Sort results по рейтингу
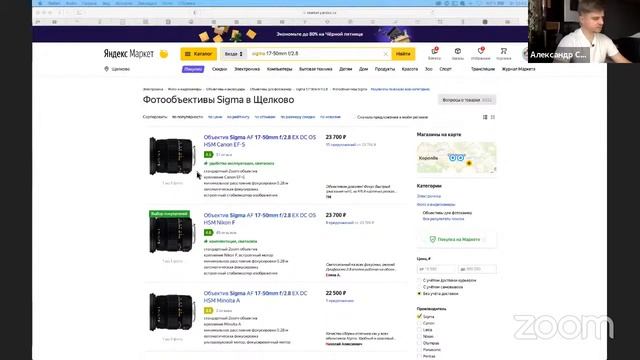This screenshot has height=360, width=640. pos(238,117)
